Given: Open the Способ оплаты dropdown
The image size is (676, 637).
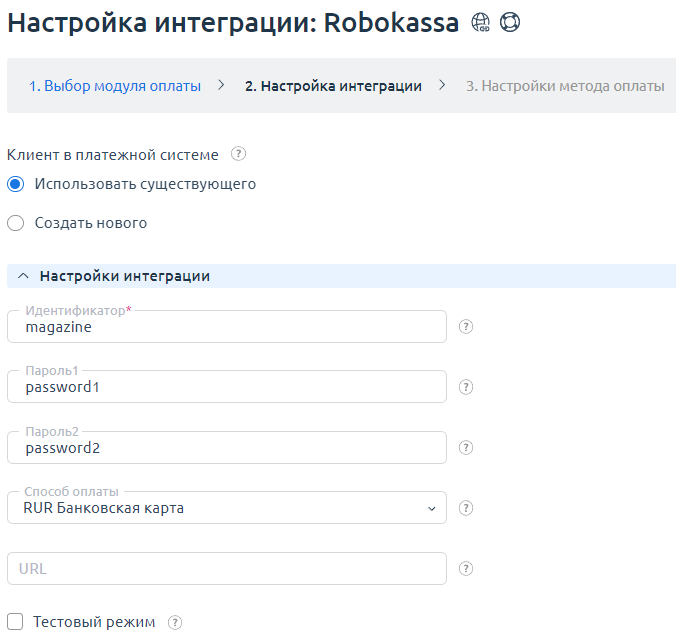Looking at the screenshot, I should 226,508.
